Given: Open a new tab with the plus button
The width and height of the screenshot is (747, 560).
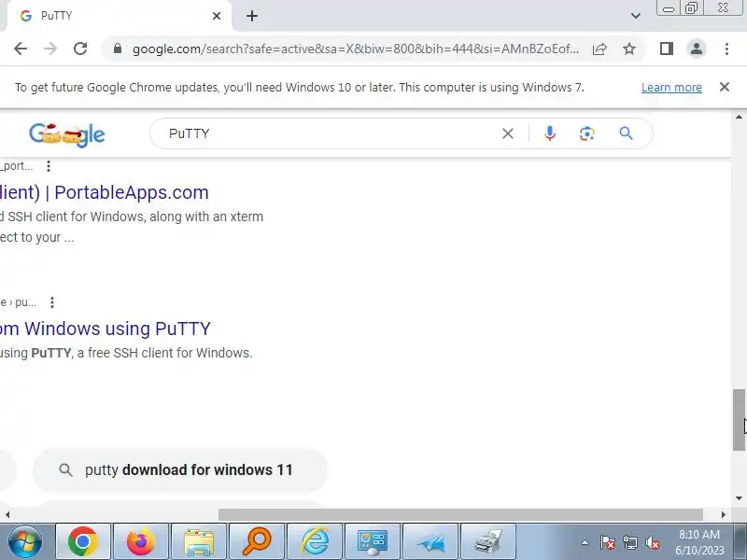Looking at the screenshot, I should [x=252, y=16].
